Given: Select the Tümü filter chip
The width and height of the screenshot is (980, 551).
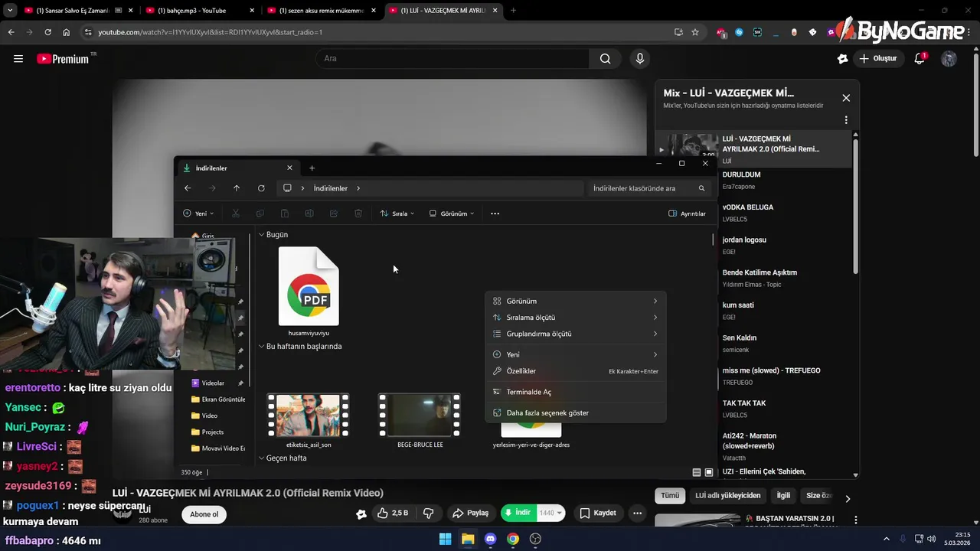Looking at the screenshot, I should 670,496.
